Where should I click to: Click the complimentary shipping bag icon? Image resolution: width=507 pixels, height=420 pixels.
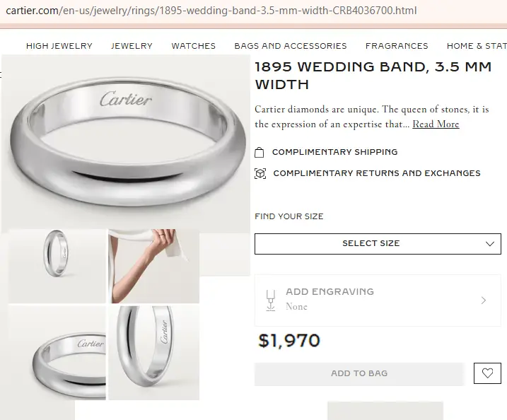point(260,152)
